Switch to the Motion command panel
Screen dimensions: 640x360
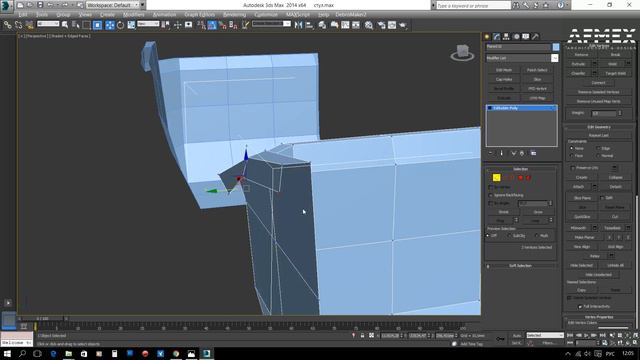516,37
